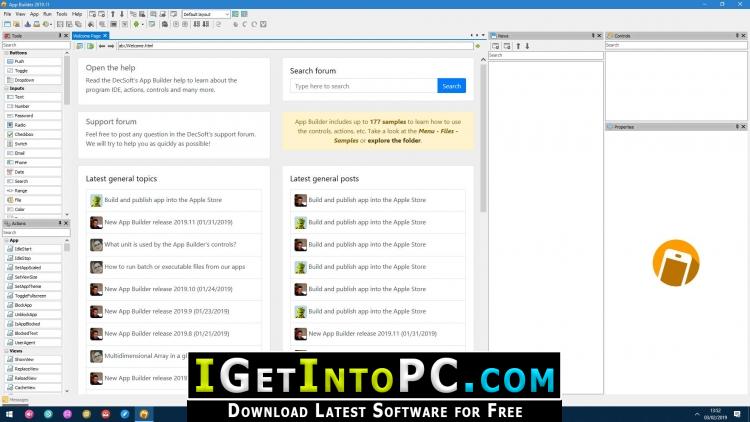Screen dimensions: 750x422
Task: Select the ReplaceView action
Action: (33, 369)
